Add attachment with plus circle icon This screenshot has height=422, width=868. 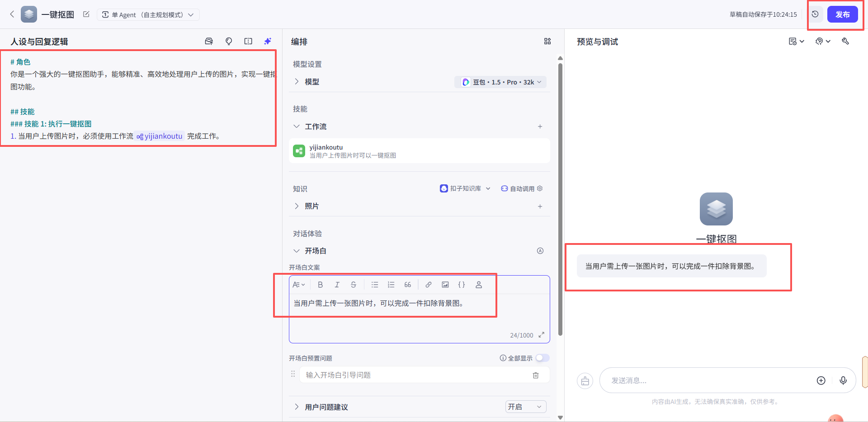pos(821,380)
